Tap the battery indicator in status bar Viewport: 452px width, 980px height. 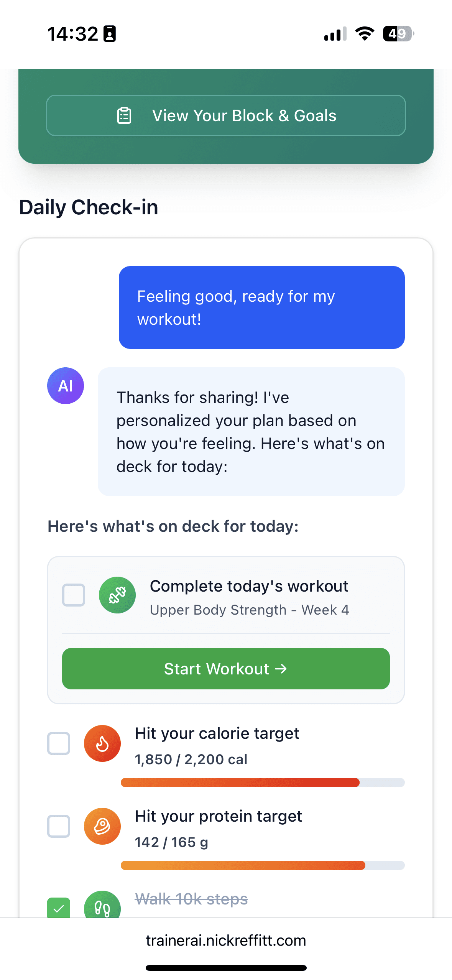(x=398, y=34)
